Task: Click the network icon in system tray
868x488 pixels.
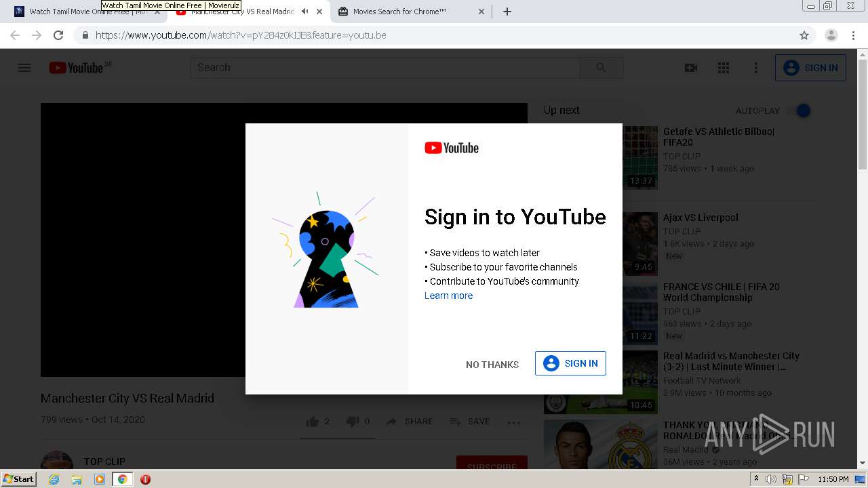Action: [x=787, y=479]
